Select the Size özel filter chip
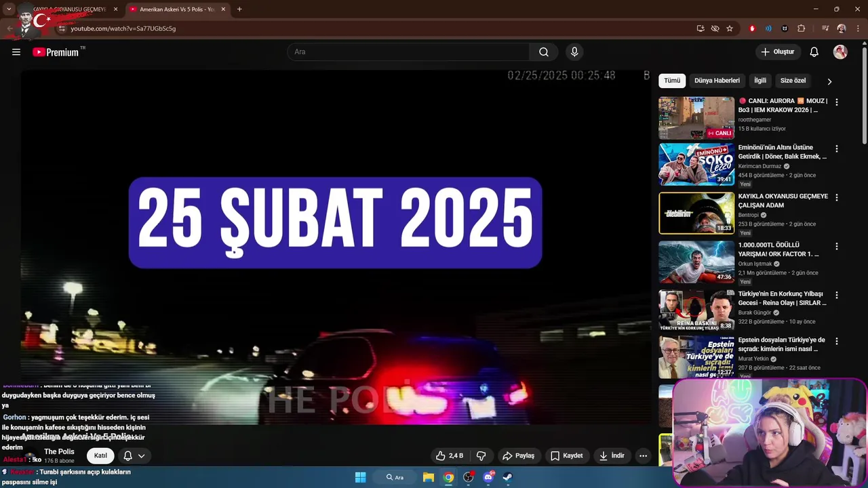The image size is (868, 488). coord(793,81)
